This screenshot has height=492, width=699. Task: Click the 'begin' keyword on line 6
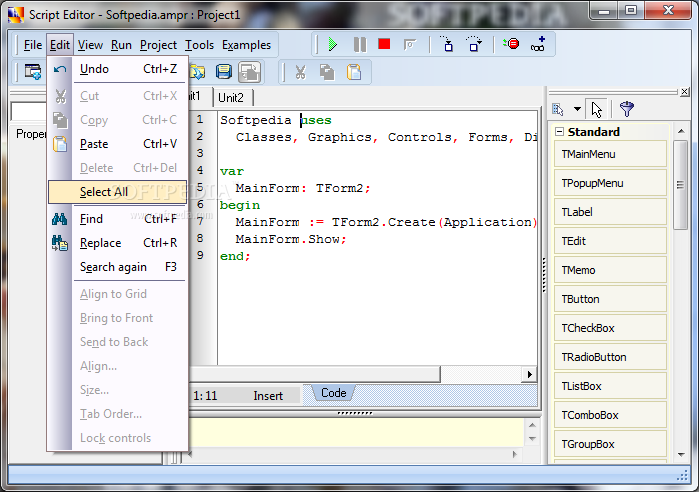[x=239, y=205]
